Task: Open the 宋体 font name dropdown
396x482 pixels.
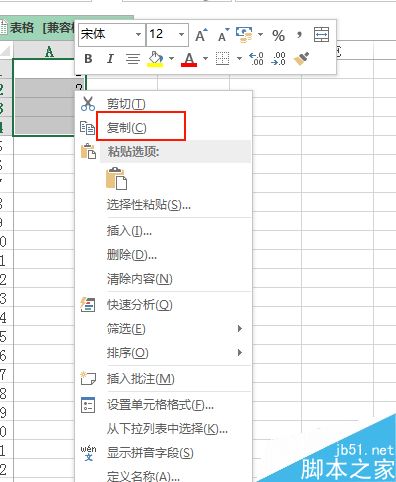Action: pyautogui.click(x=138, y=35)
